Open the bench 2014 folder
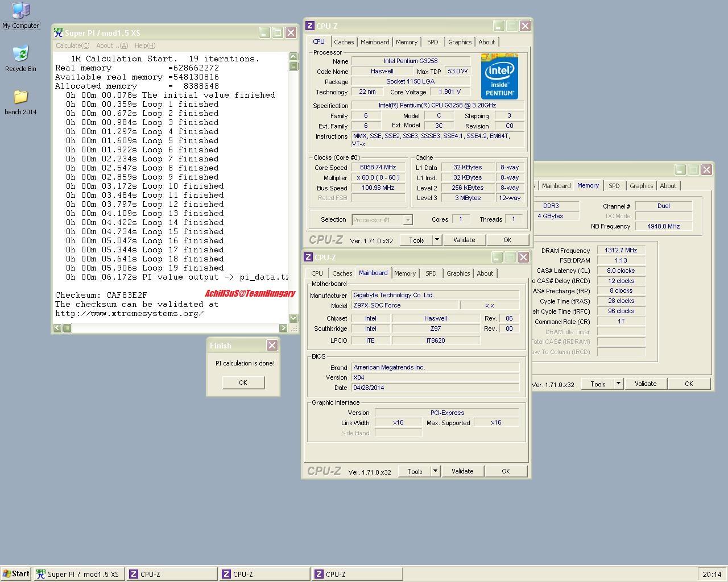 20,97
